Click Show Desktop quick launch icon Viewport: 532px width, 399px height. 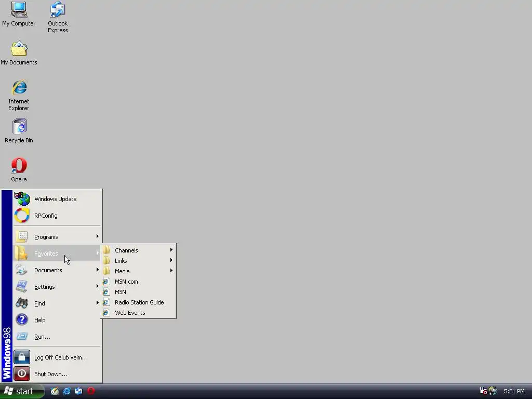55,391
